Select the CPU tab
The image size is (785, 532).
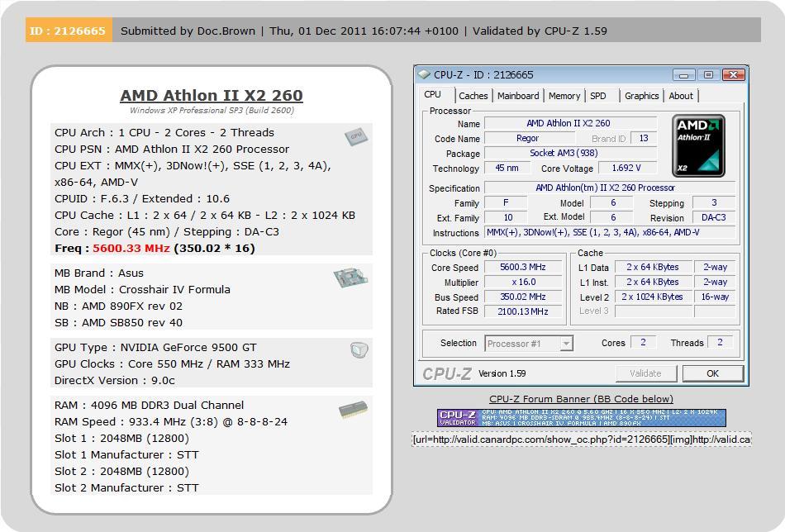433,95
